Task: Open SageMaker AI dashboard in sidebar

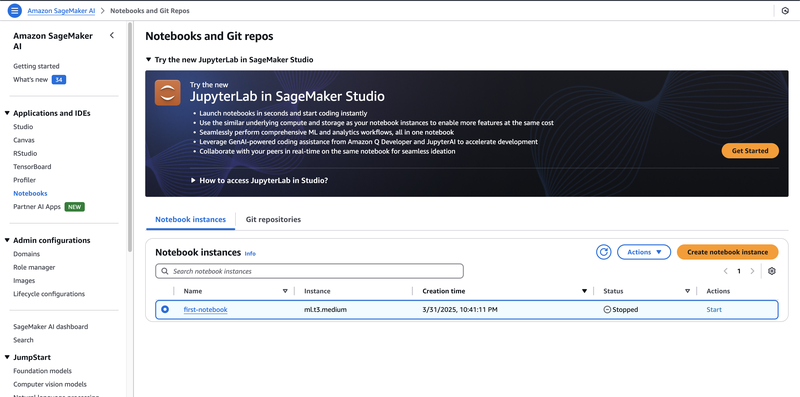Action: click(x=51, y=327)
